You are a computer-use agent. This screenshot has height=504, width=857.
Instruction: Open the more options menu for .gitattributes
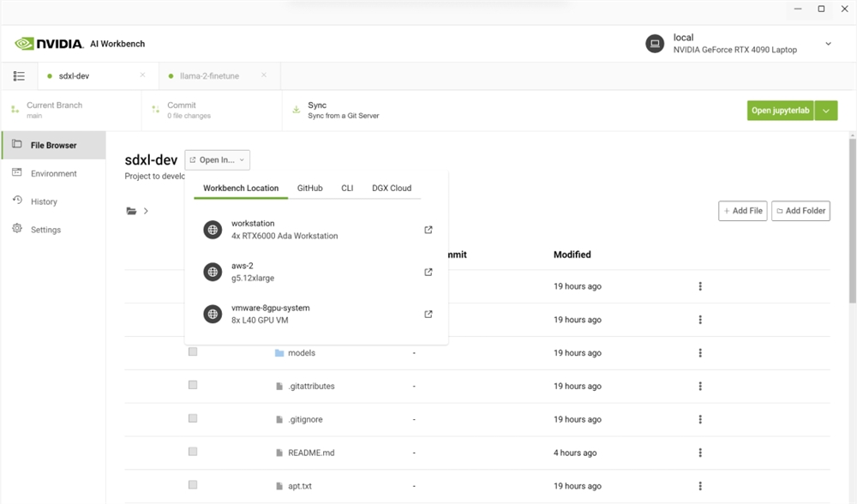pos(700,387)
